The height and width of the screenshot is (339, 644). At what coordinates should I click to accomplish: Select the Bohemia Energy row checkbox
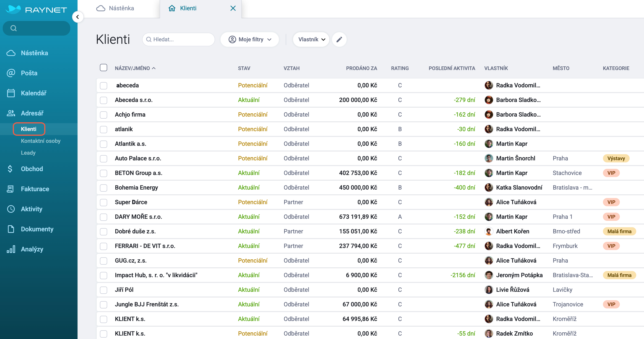click(104, 188)
